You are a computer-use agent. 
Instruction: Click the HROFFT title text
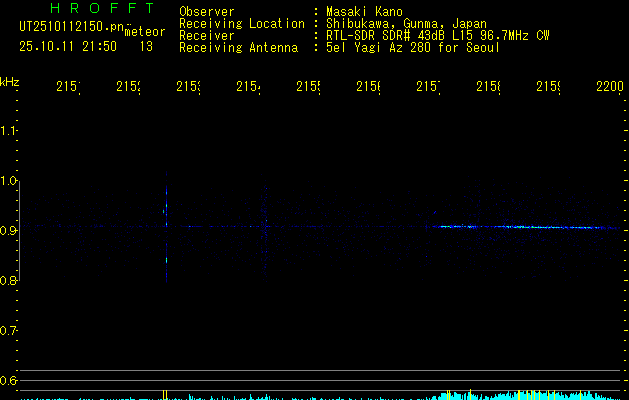click(102, 8)
